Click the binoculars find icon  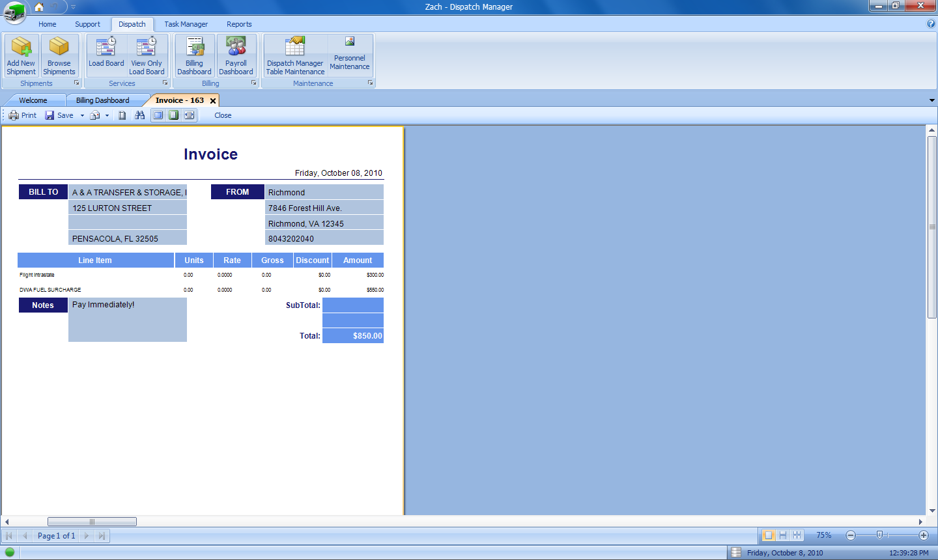139,115
